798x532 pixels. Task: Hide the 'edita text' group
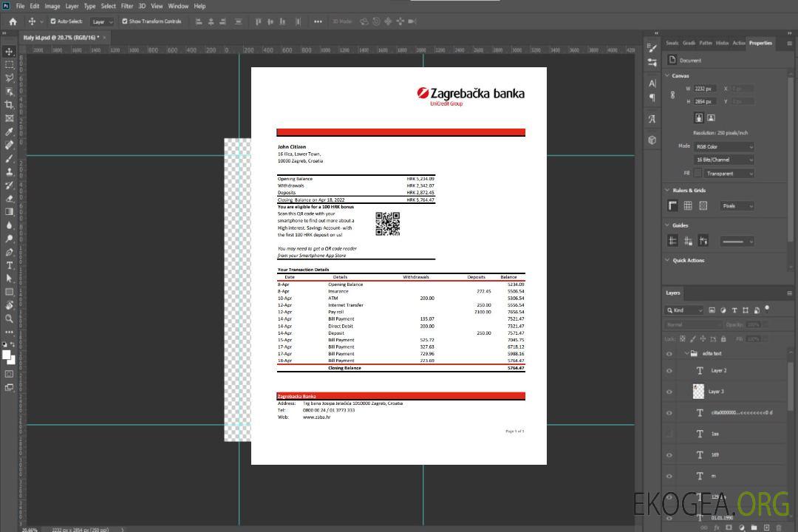669,354
